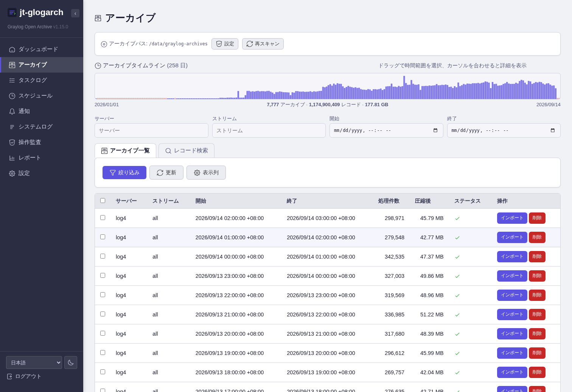This screenshot has width=572, height=392.
Task: Select the アーカイブ sidebar icon
Action: click(12, 65)
